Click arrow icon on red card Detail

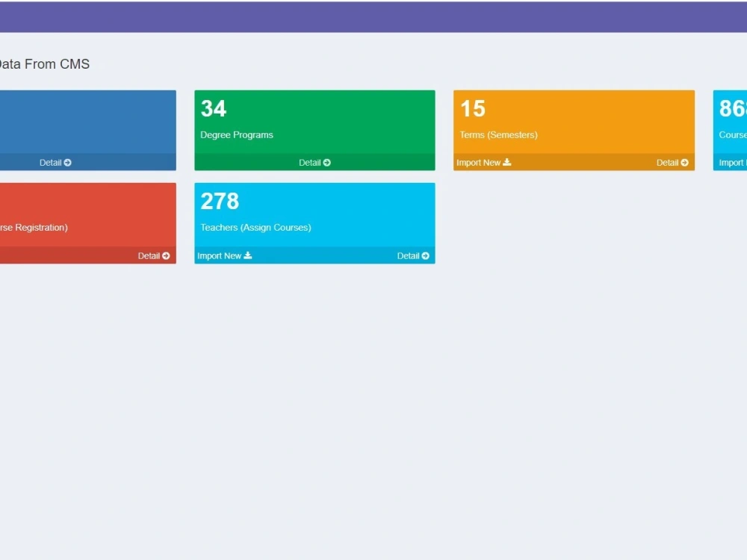166,255
